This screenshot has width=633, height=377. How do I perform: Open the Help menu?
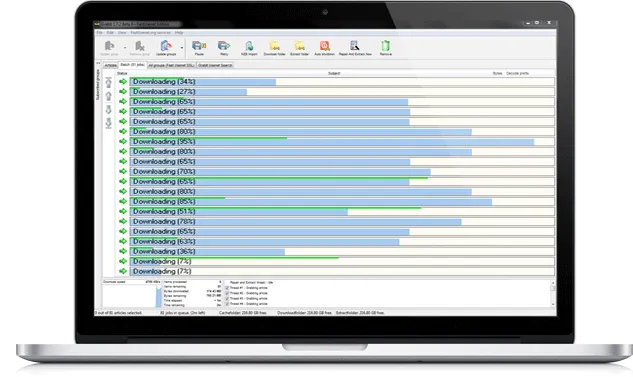coord(179,33)
